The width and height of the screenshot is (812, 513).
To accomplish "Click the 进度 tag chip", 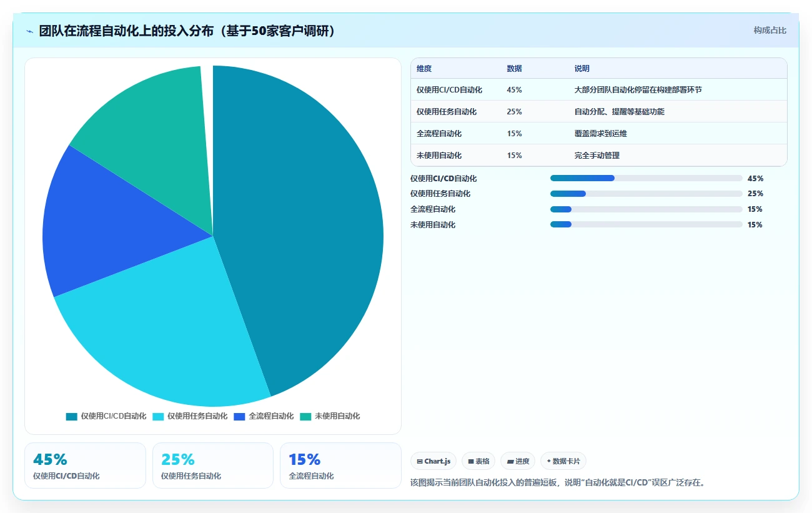I will pos(518,461).
